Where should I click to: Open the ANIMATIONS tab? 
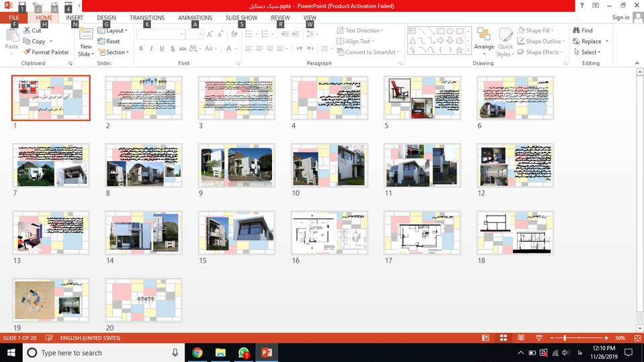(x=195, y=17)
